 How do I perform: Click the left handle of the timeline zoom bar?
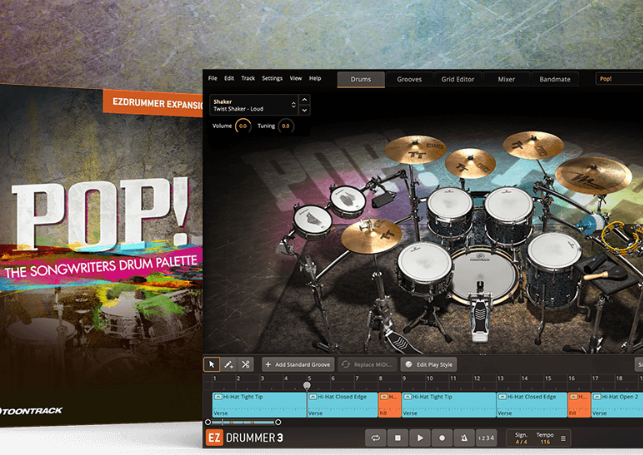pos(208,422)
